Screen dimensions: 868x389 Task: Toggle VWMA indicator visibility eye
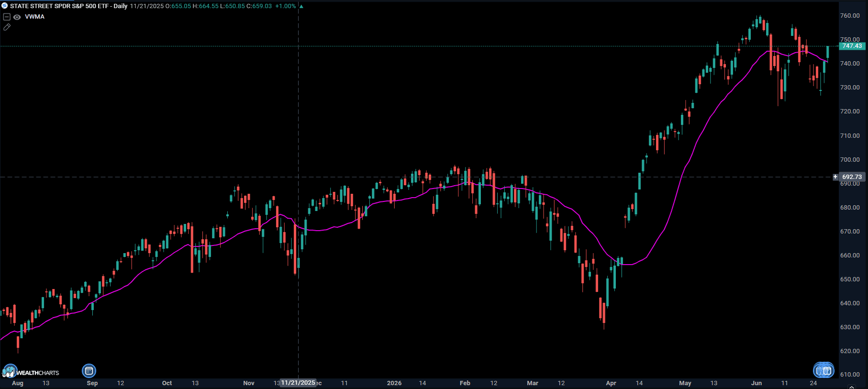click(x=17, y=17)
